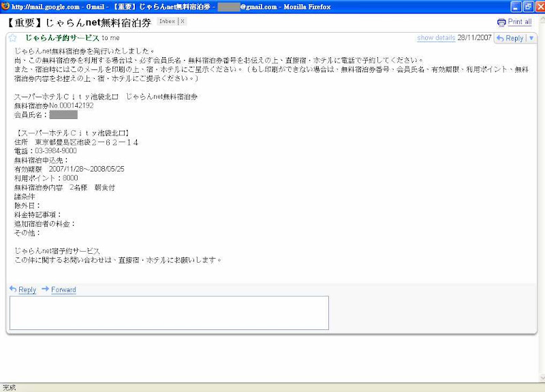The height and width of the screenshot is (392, 545).
Task: Expand the reply options dropdown arrow
Action: pos(531,38)
